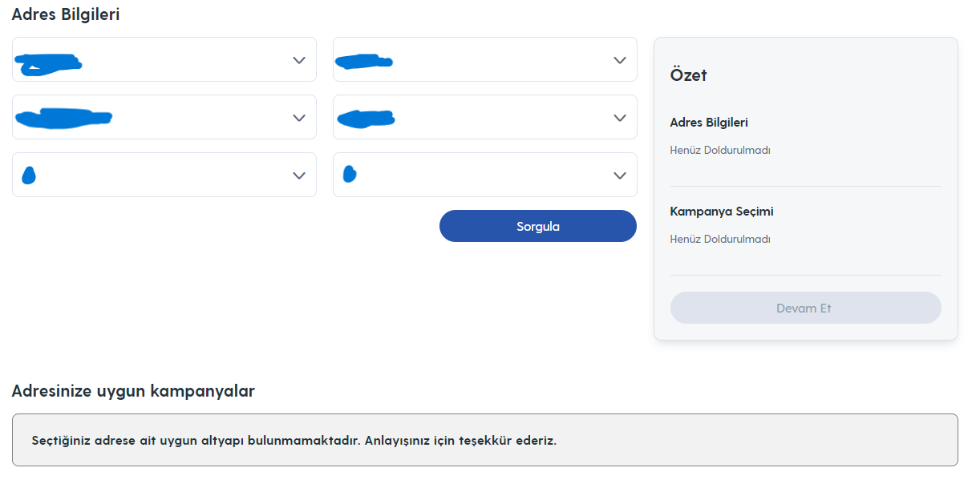Open third-row left dropdown with small blue blot

pos(29,175)
